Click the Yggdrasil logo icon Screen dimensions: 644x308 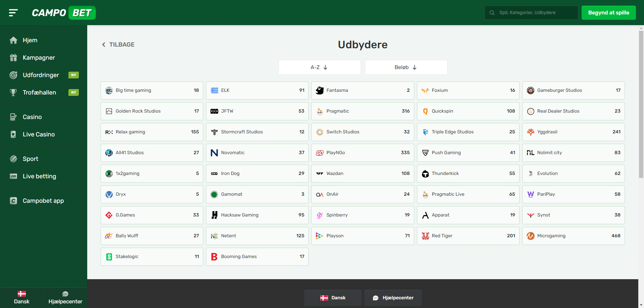[531, 132]
